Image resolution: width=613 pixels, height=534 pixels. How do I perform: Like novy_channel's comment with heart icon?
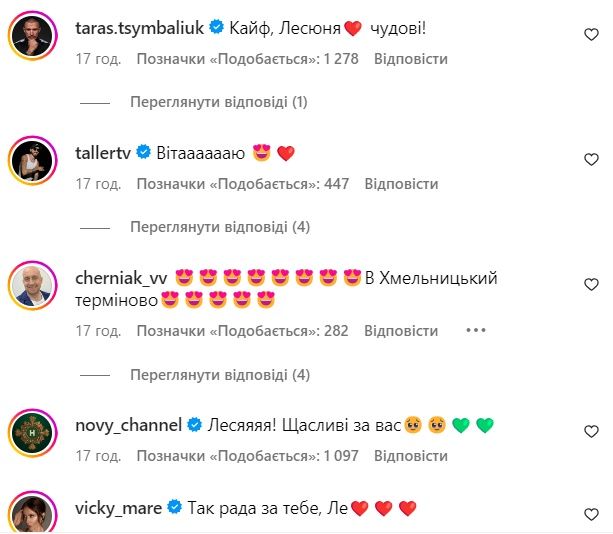[x=591, y=431]
